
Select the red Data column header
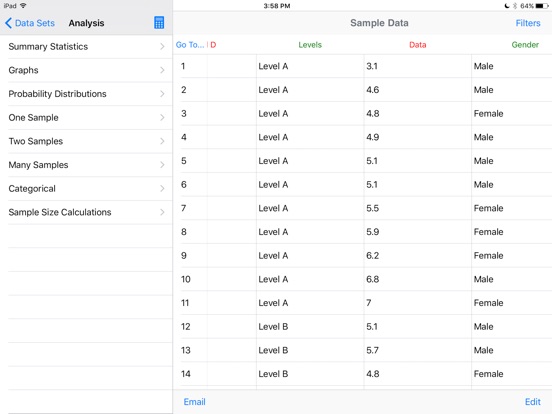[x=418, y=45]
